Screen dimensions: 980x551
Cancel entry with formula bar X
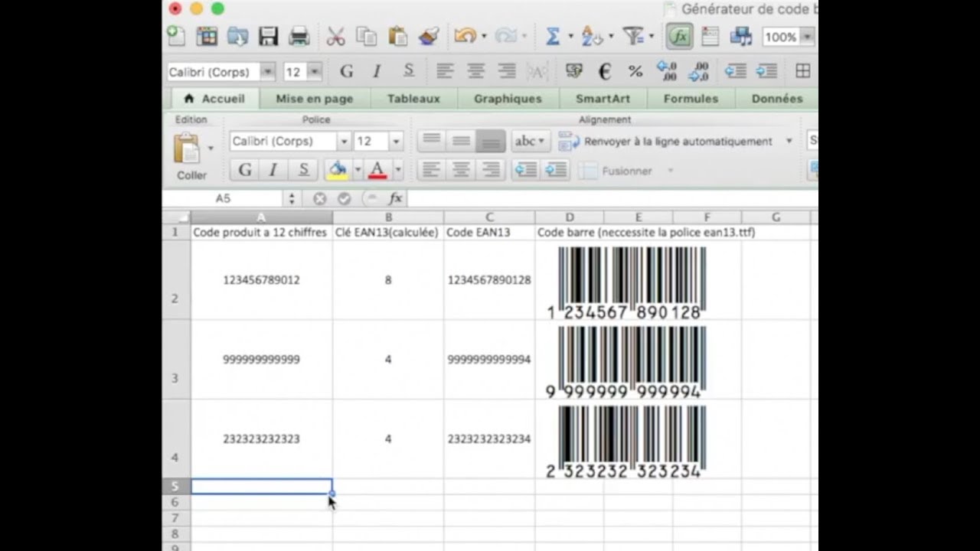(x=319, y=198)
